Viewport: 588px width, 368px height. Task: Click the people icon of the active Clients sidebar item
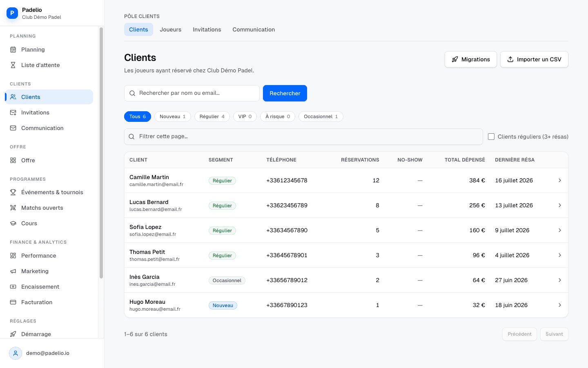(x=13, y=97)
